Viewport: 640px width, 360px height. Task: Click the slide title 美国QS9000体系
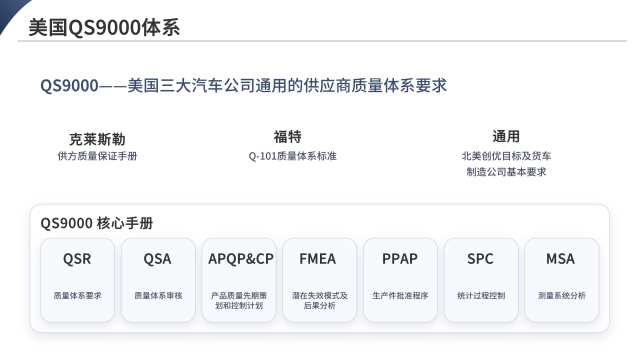[x=104, y=28]
